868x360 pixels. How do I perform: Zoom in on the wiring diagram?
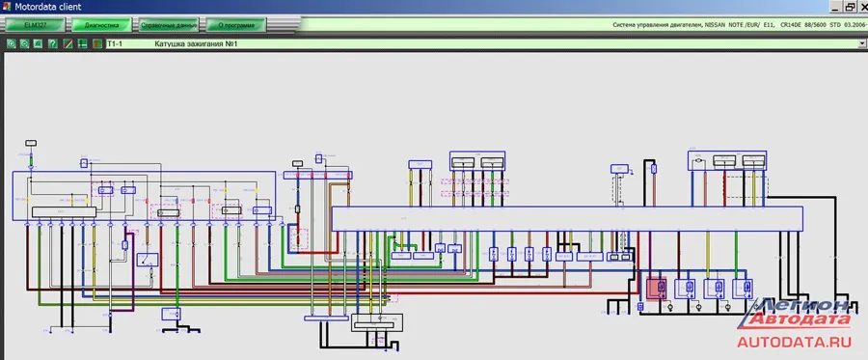[x=11, y=43]
